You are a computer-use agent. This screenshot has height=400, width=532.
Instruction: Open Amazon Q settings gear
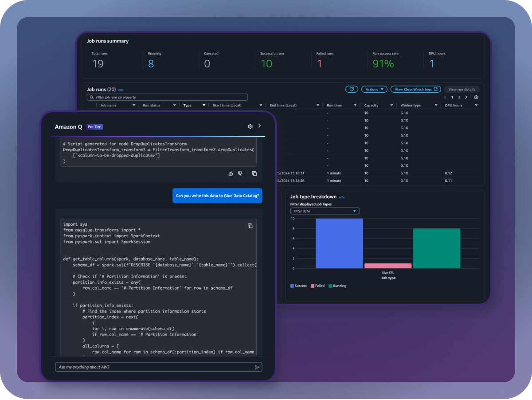(250, 127)
